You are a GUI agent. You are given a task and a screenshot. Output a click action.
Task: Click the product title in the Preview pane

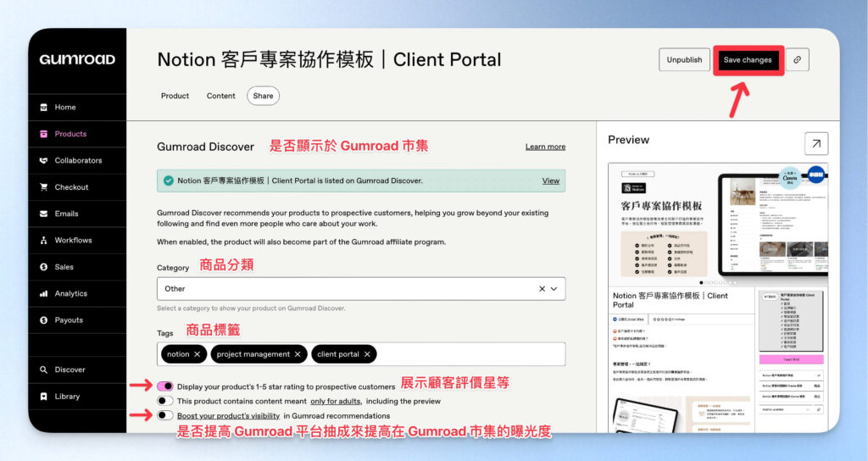point(670,300)
